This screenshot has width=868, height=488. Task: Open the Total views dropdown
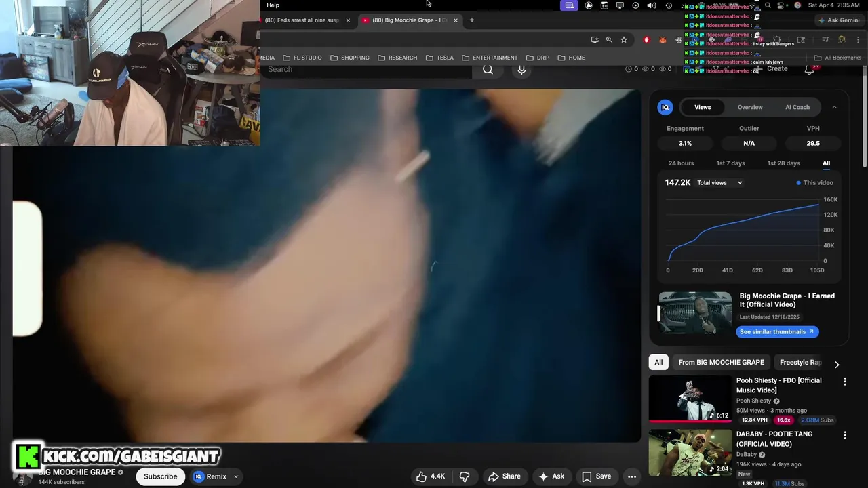click(x=719, y=183)
